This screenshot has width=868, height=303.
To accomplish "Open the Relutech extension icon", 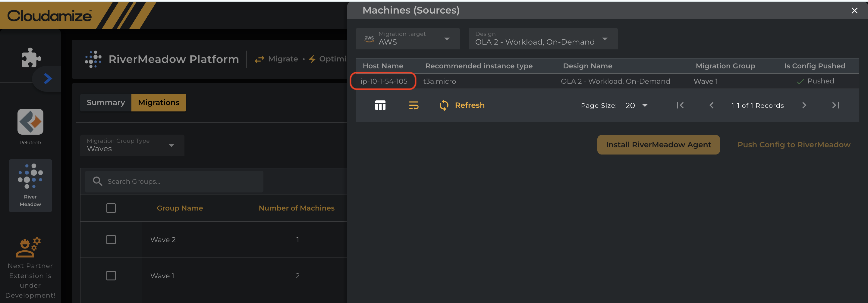I will 30,122.
